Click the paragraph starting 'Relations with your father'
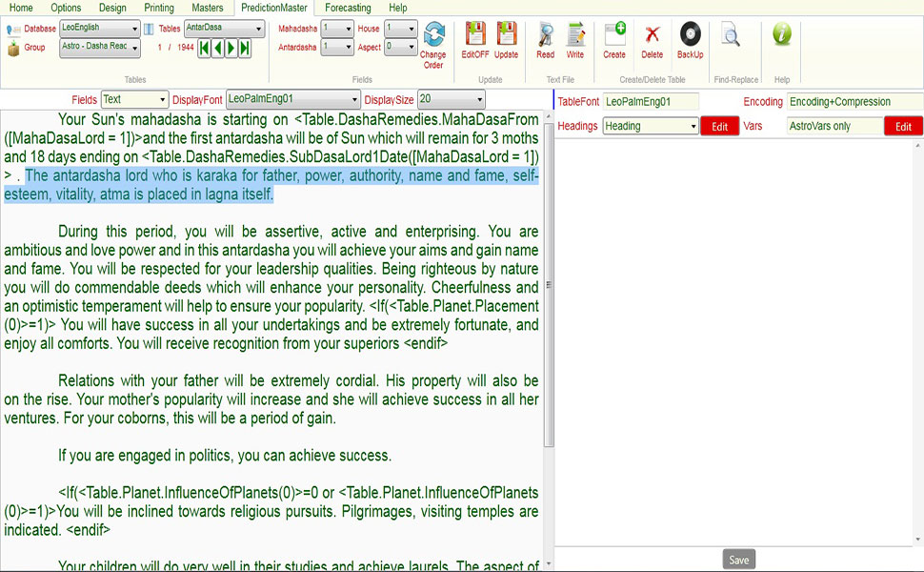 [x=271, y=399]
